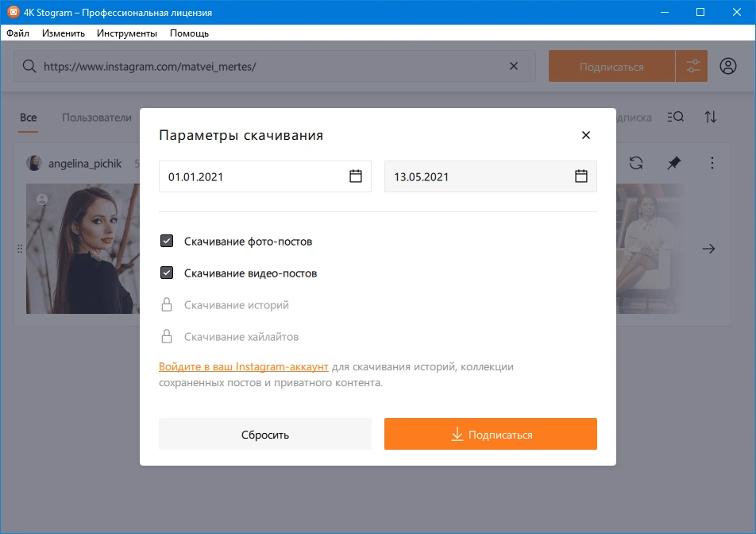
Task: Click the sort order arrows icon
Action: 711,117
